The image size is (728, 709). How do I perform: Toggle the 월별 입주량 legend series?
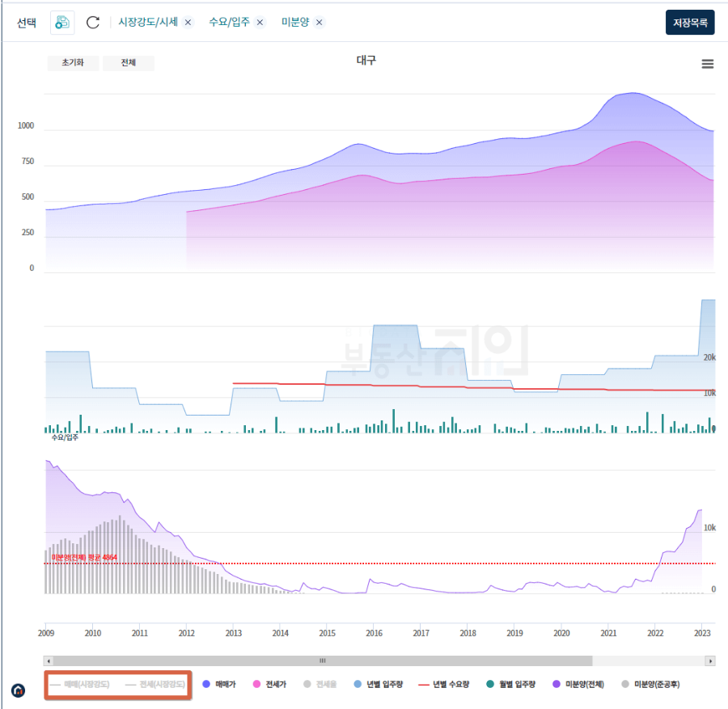coord(510,685)
